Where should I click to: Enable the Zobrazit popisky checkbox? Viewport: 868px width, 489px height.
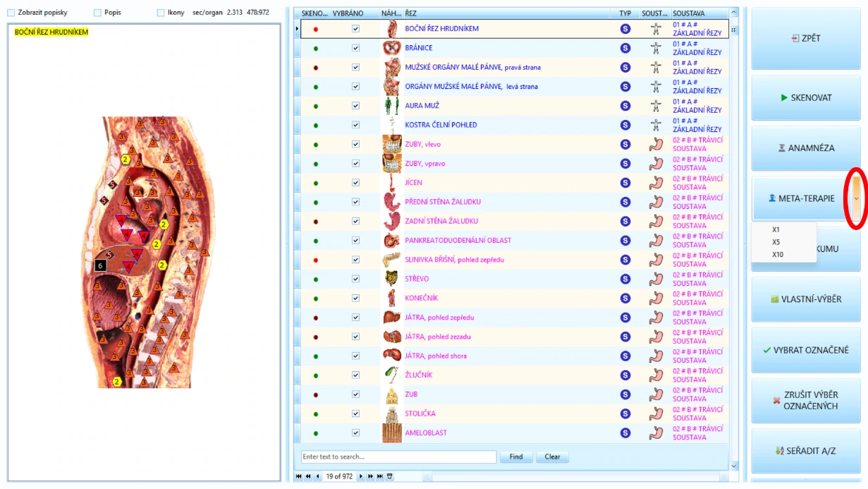click(11, 13)
